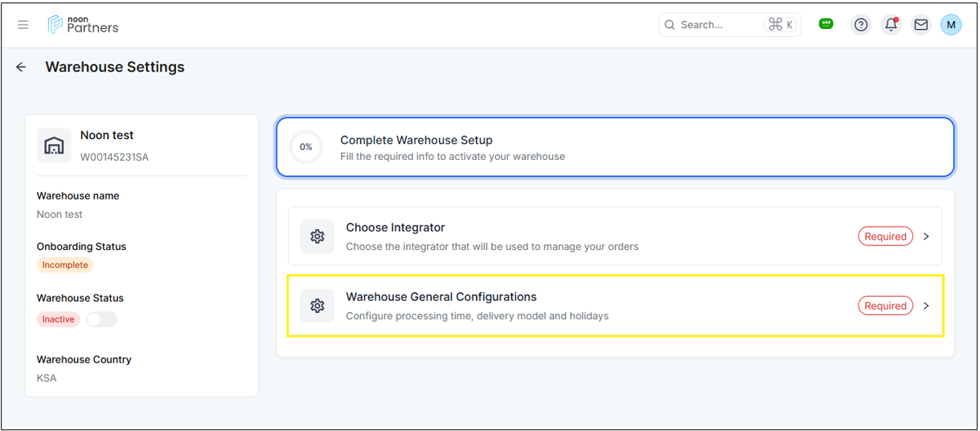
Task: Select the Warehouse General Configurations title
Action: point(441,297)
